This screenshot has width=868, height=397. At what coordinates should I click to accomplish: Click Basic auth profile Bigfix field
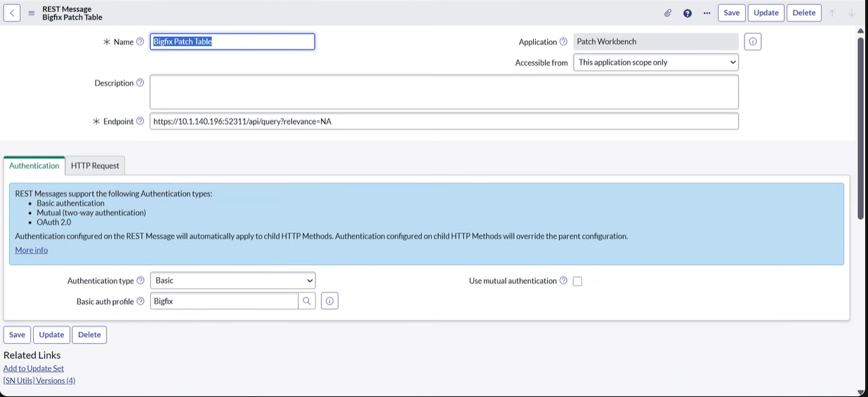point(224,301)
